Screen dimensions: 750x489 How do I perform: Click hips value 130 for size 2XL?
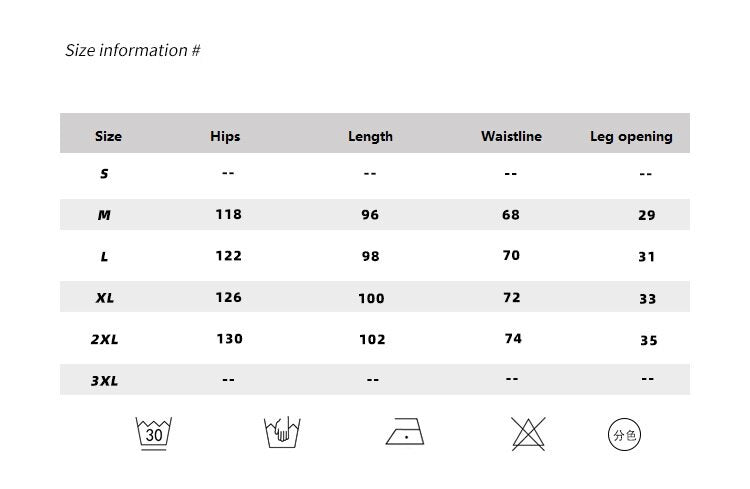[x=230, y=339]
